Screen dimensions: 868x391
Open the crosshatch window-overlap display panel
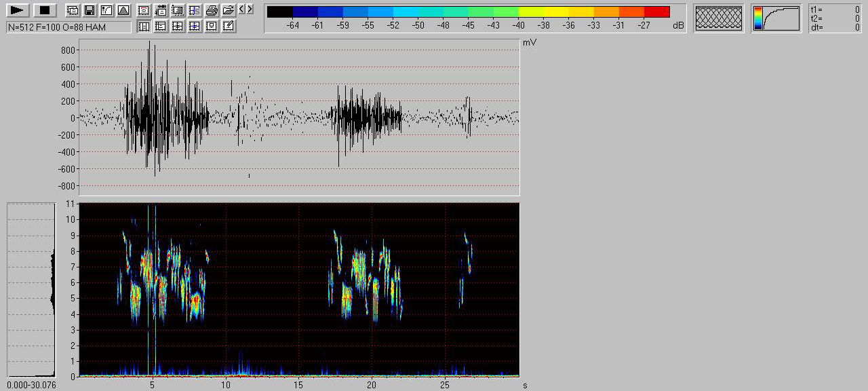(719, 18)
